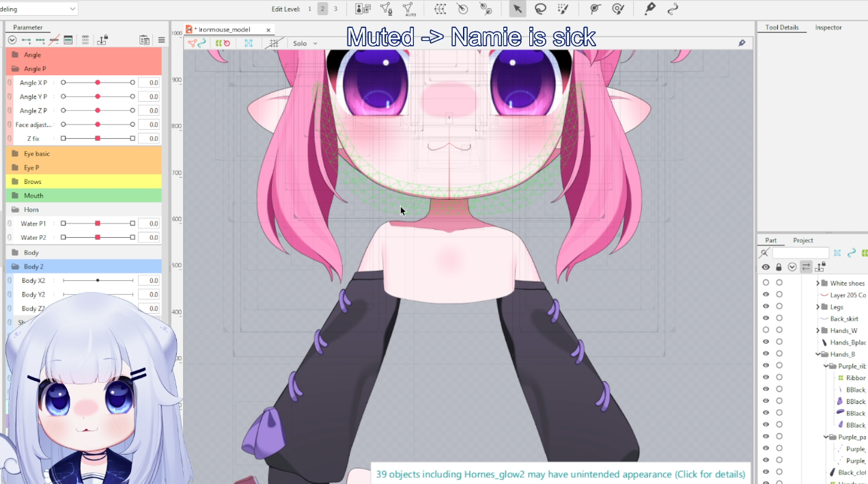Click the unintended appearance warning message
The width and height of the screenshot is (868, 484).
pyautogui.click(x=560, y=474)
